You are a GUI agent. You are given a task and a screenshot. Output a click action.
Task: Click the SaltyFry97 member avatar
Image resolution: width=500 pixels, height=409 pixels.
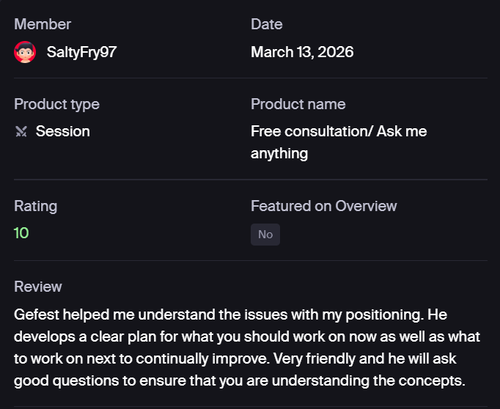click(x=25, y=52)
